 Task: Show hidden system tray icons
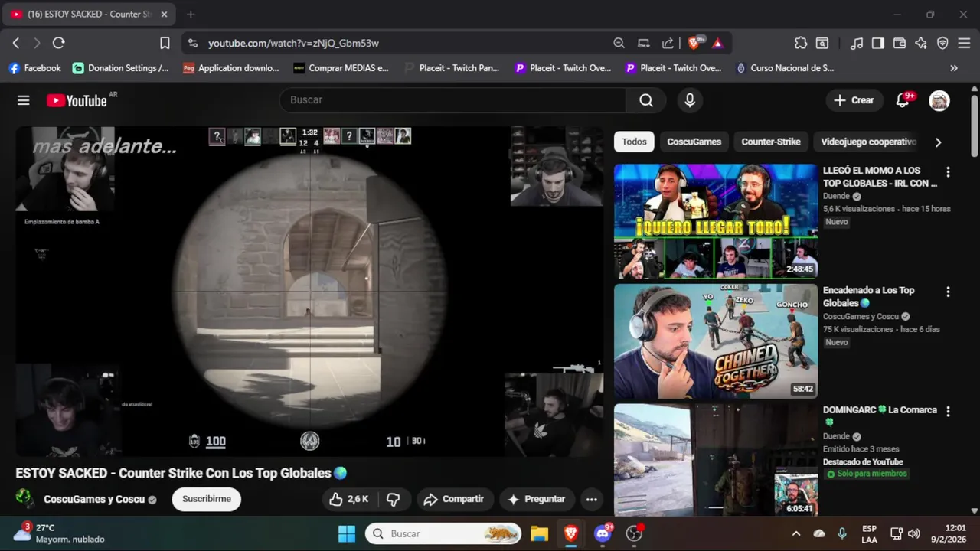pos(796,533)
